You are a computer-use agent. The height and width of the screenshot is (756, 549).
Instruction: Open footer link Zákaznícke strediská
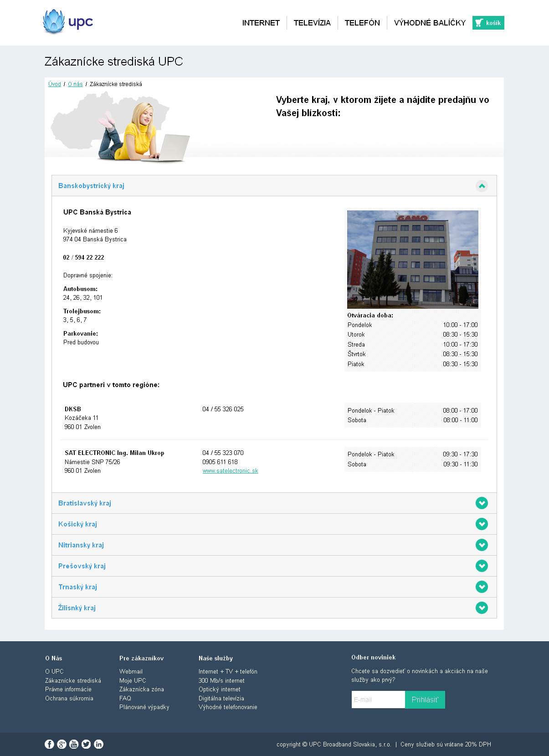(x=73, y=681)
